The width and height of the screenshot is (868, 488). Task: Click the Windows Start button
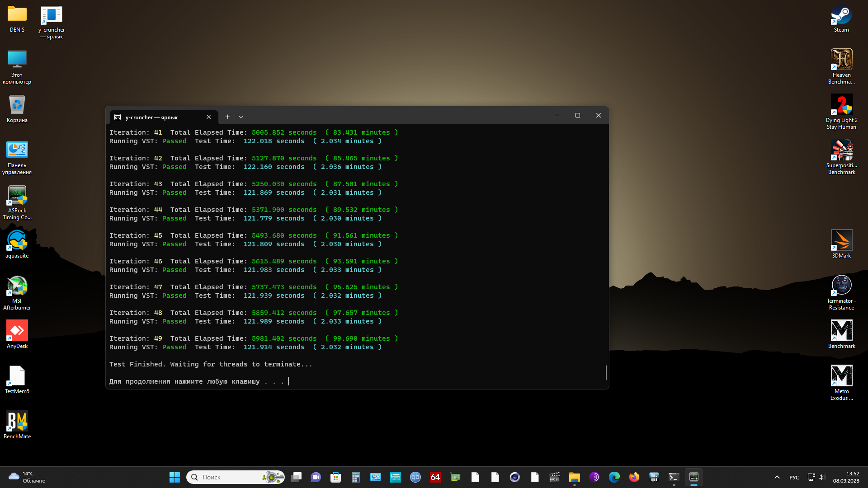click(x=175, y=477)
